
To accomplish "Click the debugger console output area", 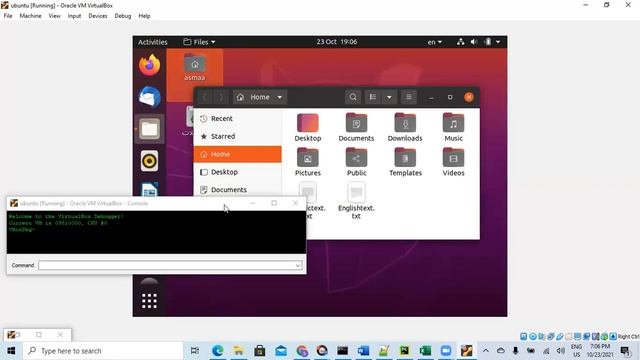I will tap(156, 232).
